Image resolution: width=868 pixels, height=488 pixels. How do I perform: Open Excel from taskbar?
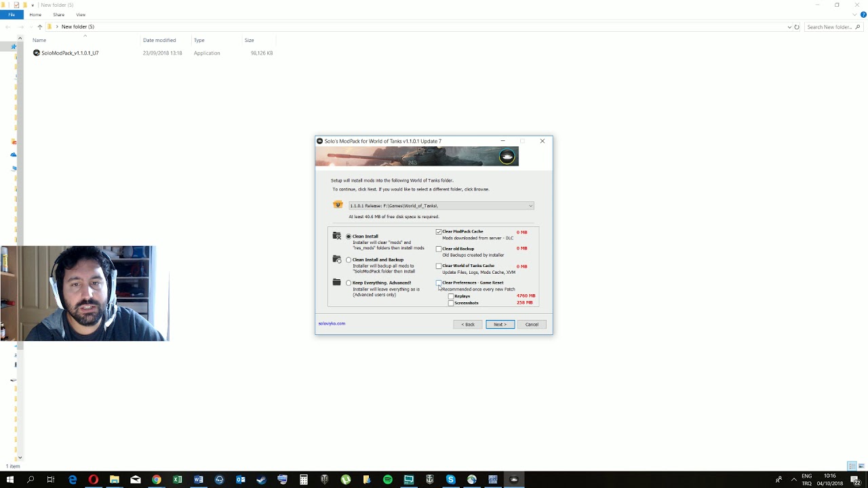tap(178, 480)
